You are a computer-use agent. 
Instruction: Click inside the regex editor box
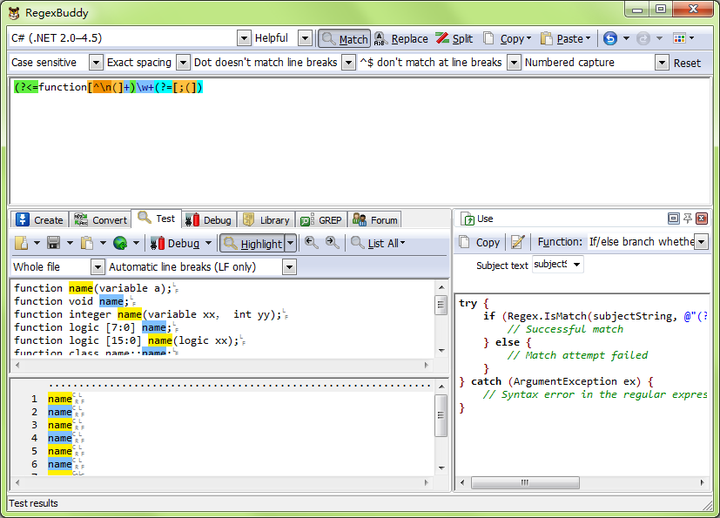click(x=360, y=142)
